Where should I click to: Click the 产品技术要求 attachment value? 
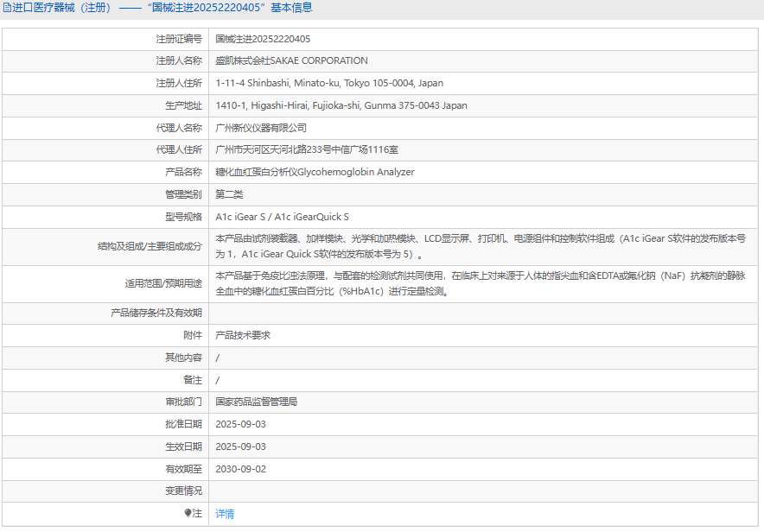[x=243, y=335]
